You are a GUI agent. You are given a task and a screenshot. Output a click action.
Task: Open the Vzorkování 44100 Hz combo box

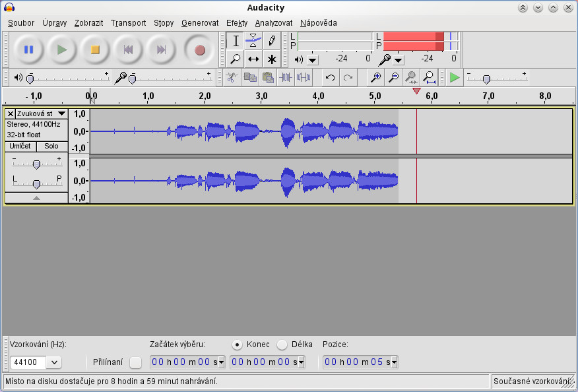[36, 362]
